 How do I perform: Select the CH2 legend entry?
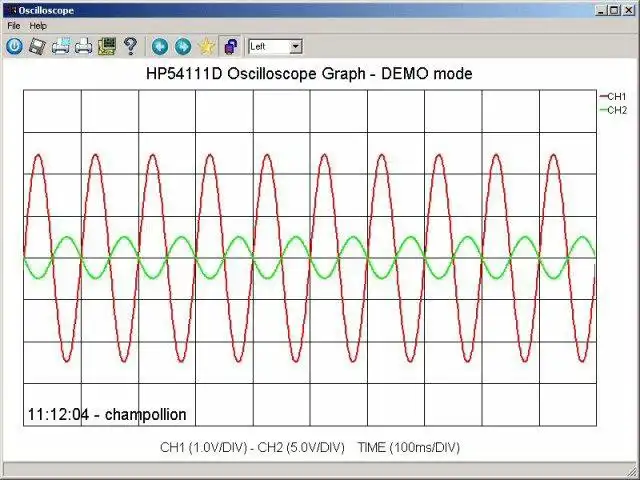click(613, 110)
